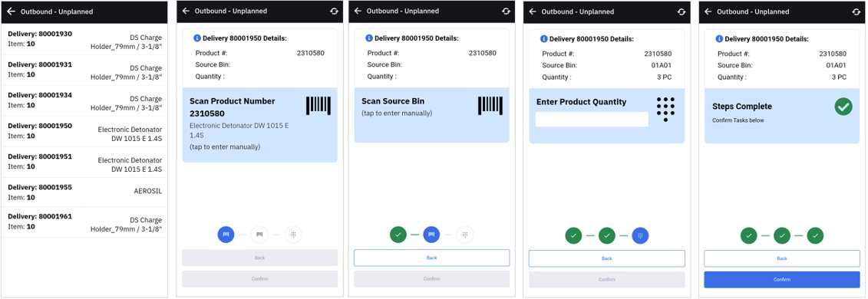Click into the product quantity input field
Screen dimensions: 868x299
pyautogui.click(x=592, y=120)
